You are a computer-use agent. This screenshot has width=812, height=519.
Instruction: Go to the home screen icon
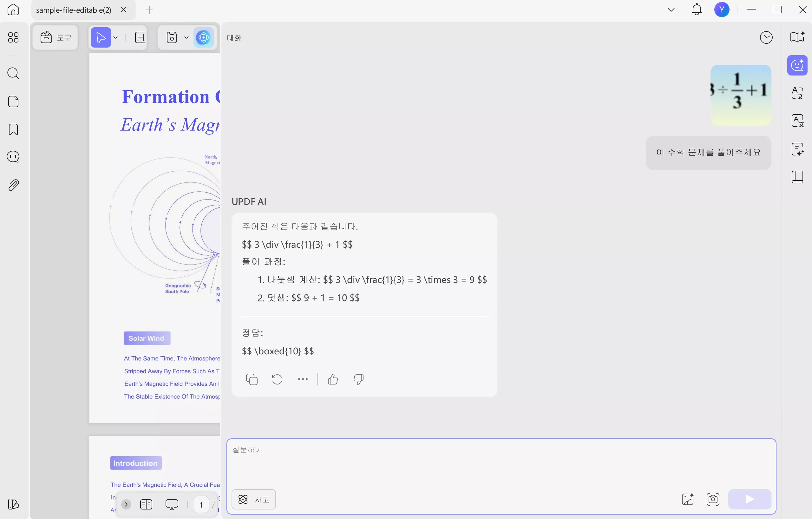(14, 10)
